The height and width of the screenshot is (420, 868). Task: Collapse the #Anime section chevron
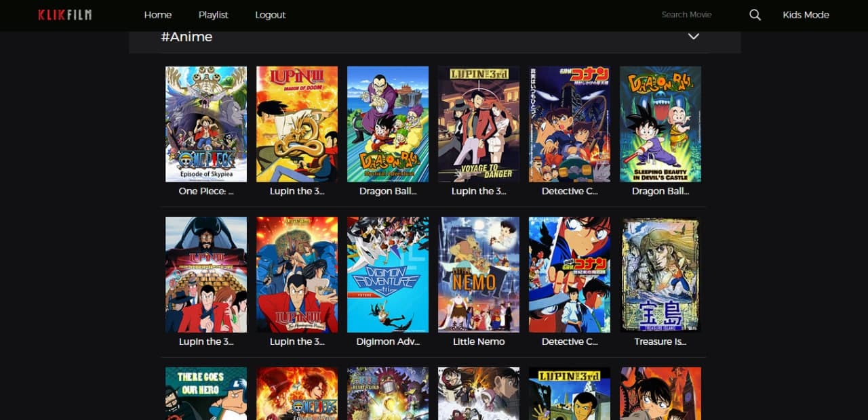[x=693, y=37]
